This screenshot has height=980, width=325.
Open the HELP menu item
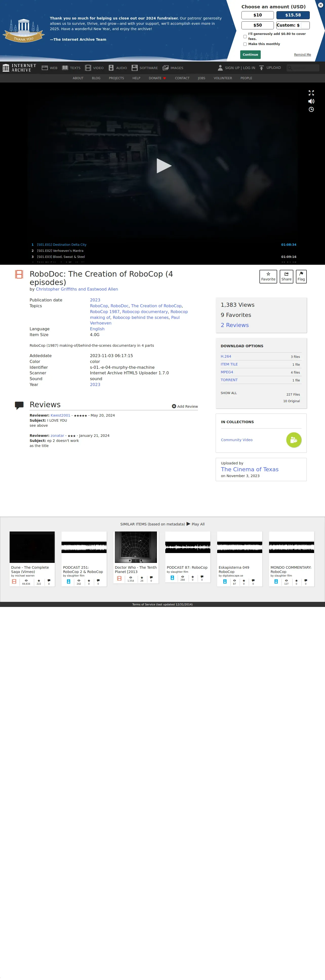[136, 78]
